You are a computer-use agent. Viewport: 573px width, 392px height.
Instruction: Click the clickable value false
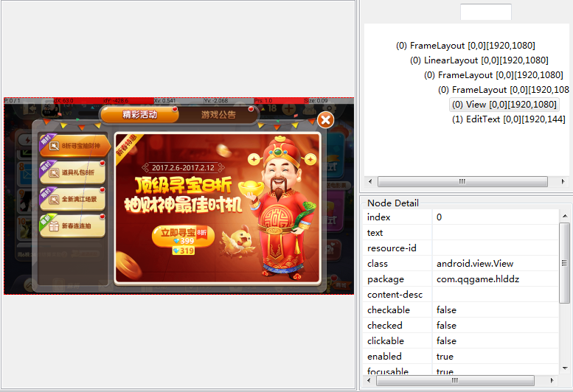(446, 341)
